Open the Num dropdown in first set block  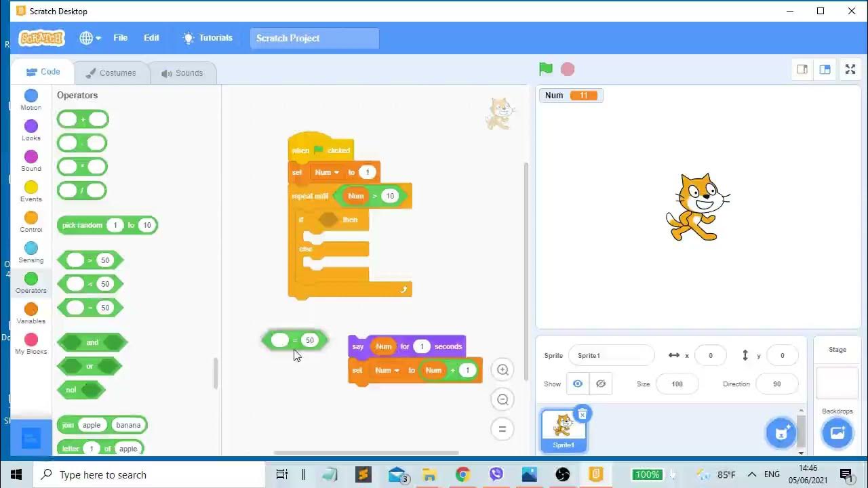pyautogui.click(x=327, y=172)
